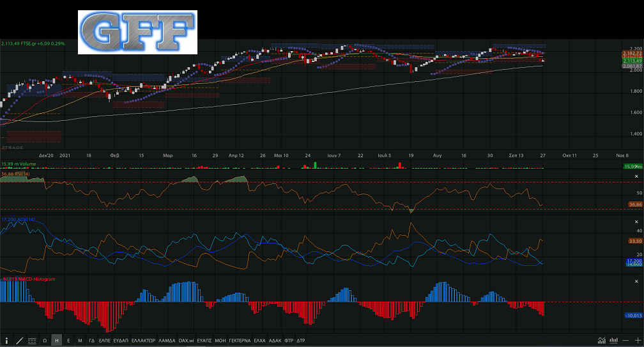The image size is (644, 347).
Task: Click the 2021 label on time axis
Action: (x=65, y=156)
